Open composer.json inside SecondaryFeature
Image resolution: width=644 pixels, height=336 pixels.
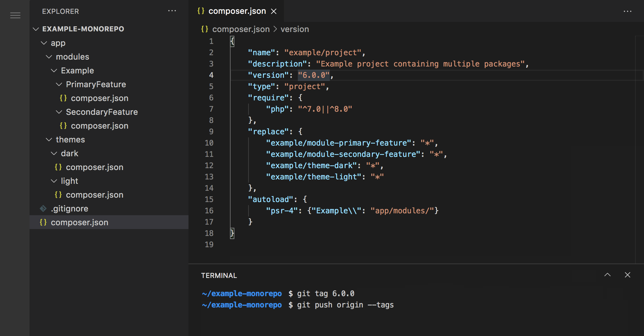(100, 125)
